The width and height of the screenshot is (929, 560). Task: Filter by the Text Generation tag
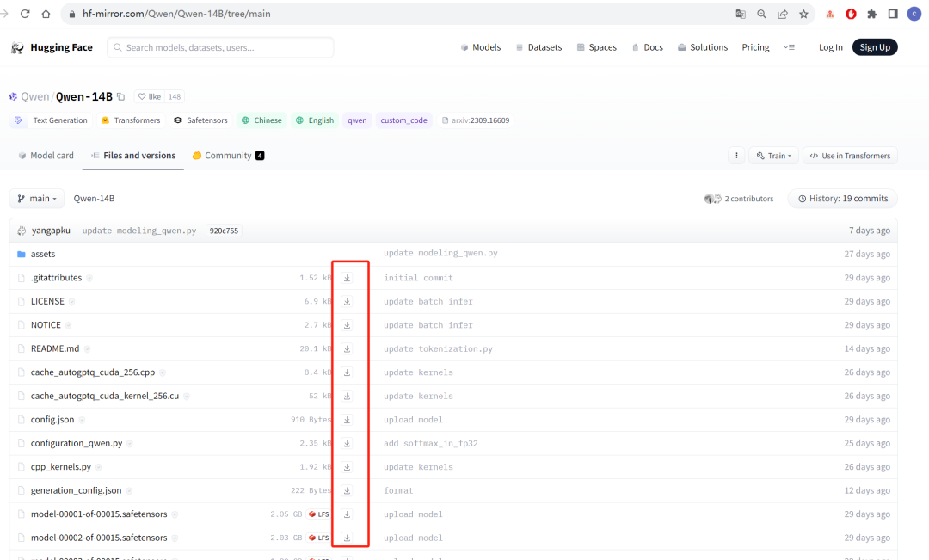[51, 120]
